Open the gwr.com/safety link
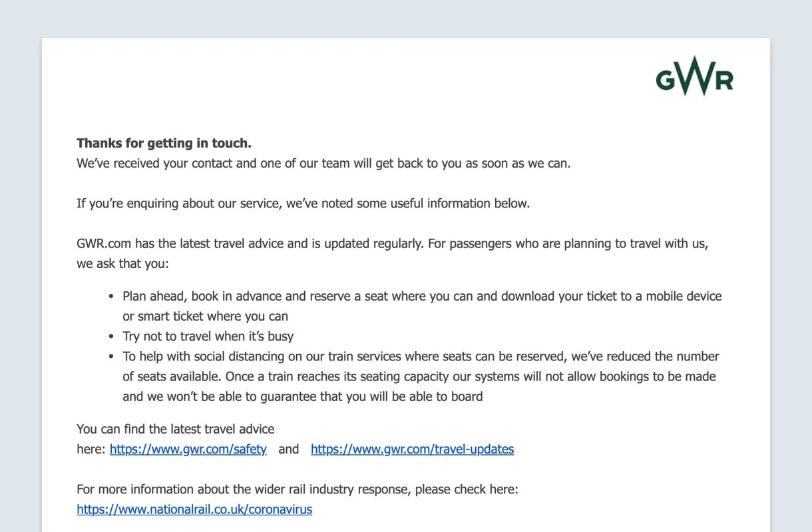Image resolution: width=812 pixels, height=532 pixels. click(188, 450)
